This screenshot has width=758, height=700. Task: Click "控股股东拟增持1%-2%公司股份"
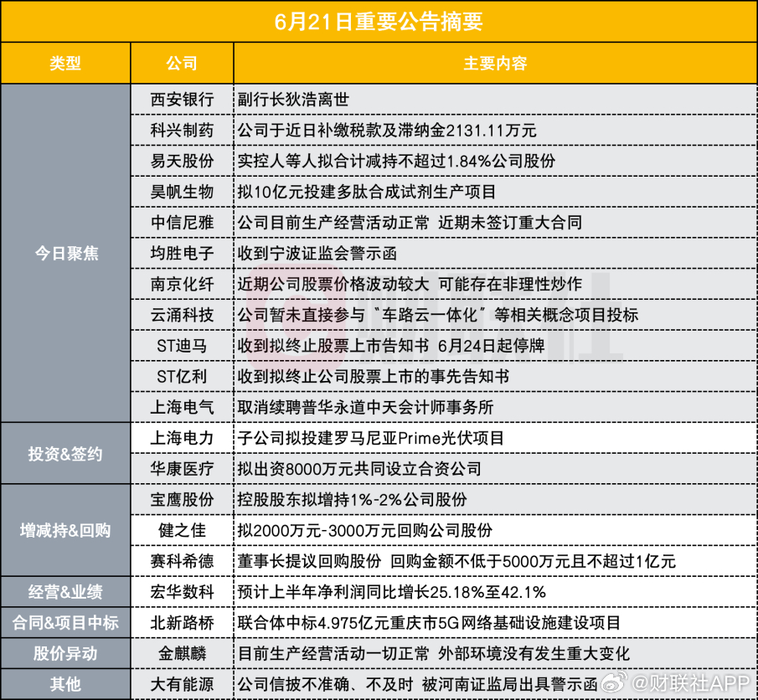352,499
